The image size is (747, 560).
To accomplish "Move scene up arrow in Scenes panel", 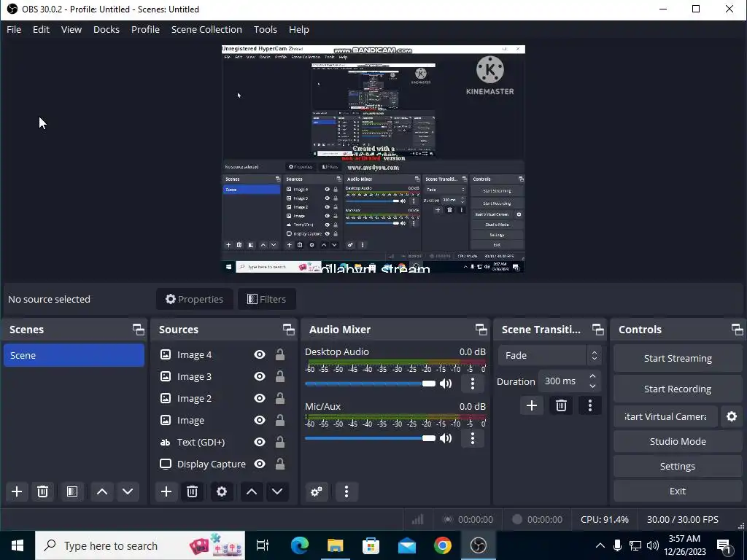I will pyautogui.click(x=102, y=491).
